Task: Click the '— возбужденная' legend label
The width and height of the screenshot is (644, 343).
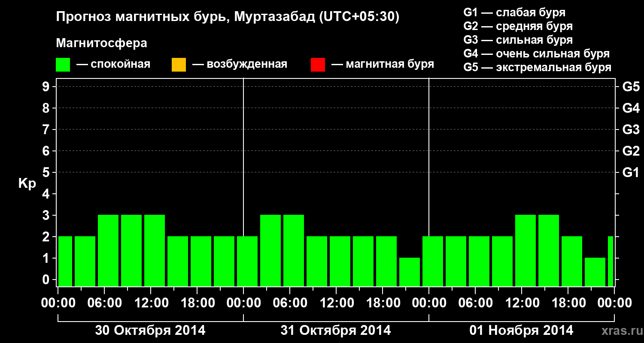Action: [x=240, y=64]
